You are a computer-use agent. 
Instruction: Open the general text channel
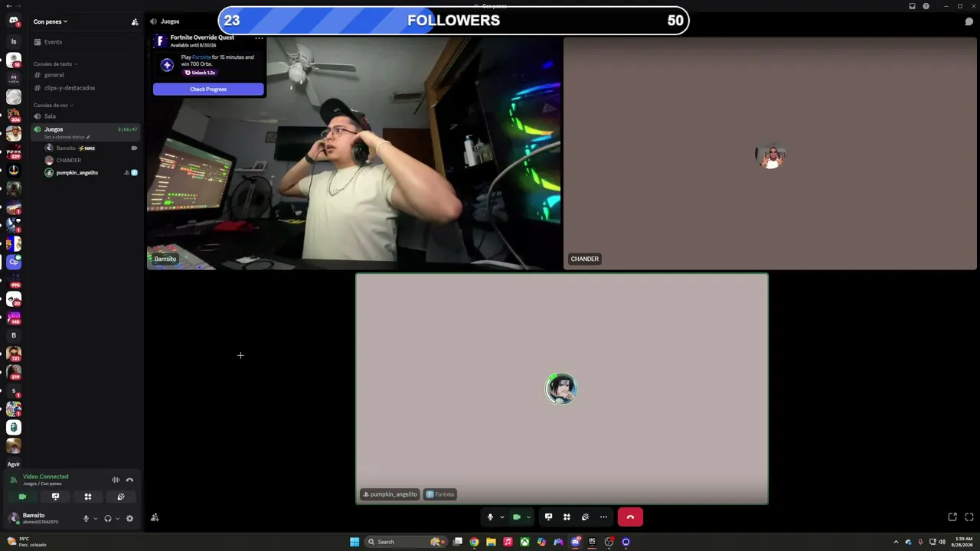click(86, 75)
